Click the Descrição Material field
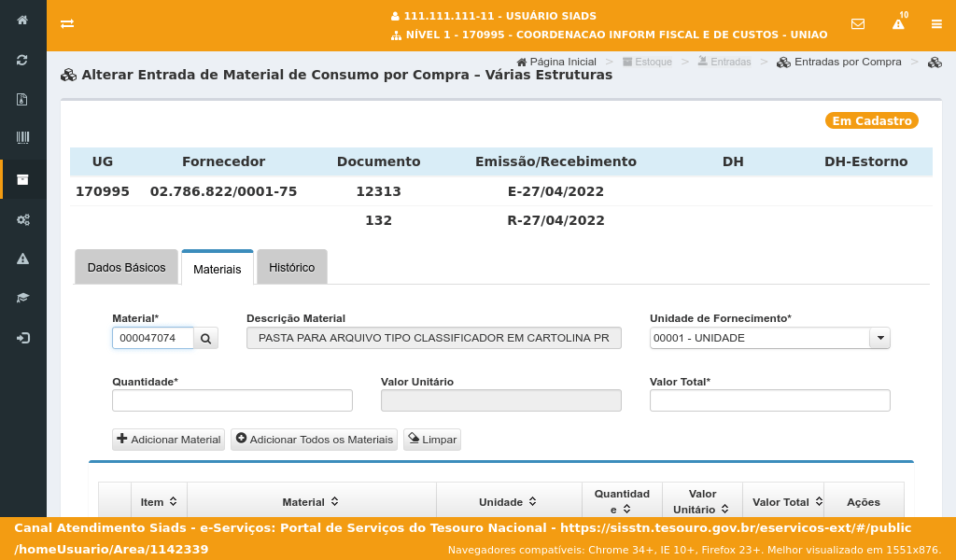 click(433, 338)
